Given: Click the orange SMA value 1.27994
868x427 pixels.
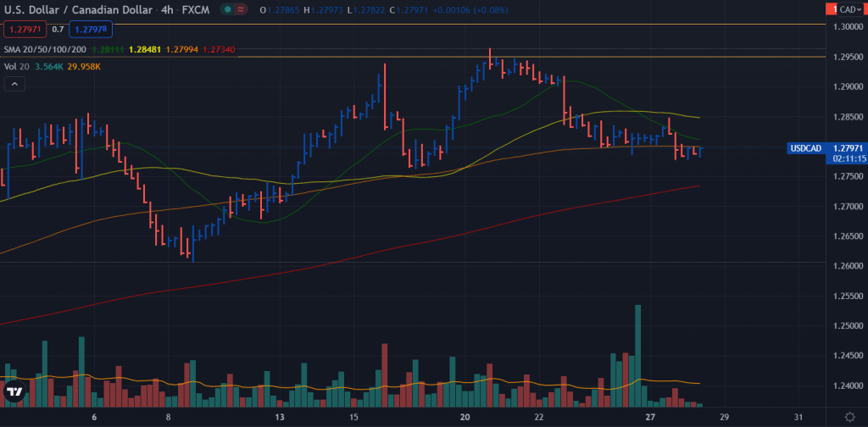Looking at the screenshot, I should click(181, 50).
